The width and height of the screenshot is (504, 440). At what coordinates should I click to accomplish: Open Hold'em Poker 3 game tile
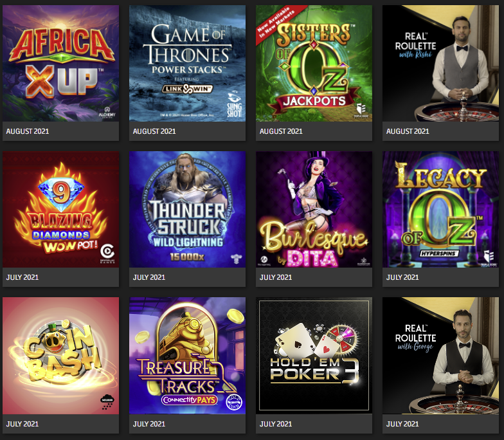314,356
